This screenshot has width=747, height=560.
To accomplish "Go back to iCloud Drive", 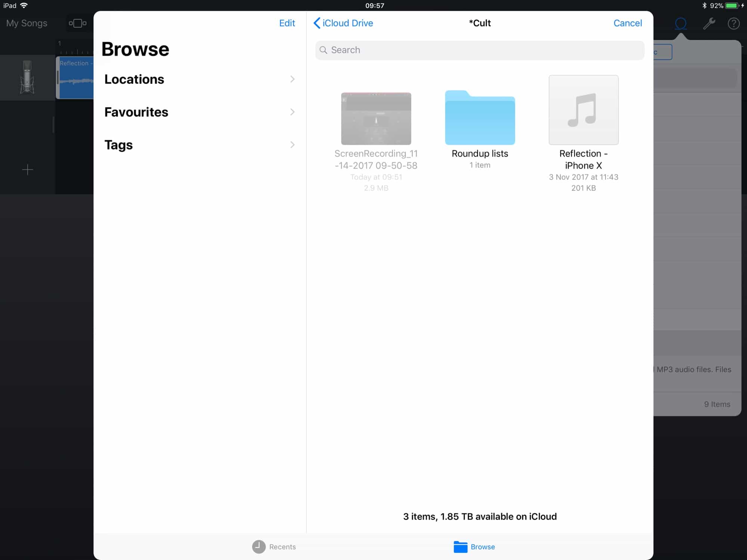I will (343, 23).
